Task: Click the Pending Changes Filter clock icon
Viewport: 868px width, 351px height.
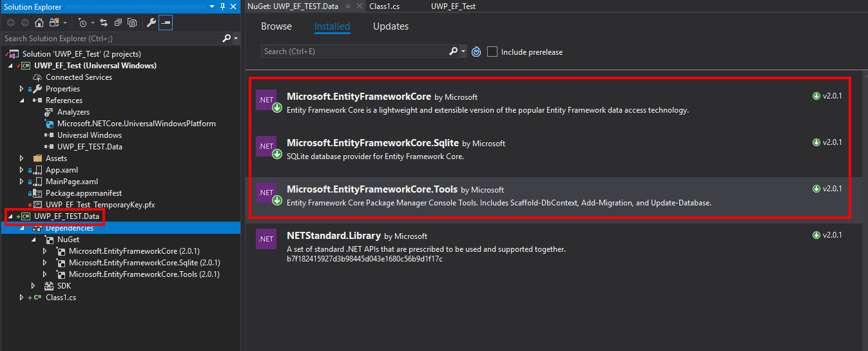Action: tap(82, 23)
